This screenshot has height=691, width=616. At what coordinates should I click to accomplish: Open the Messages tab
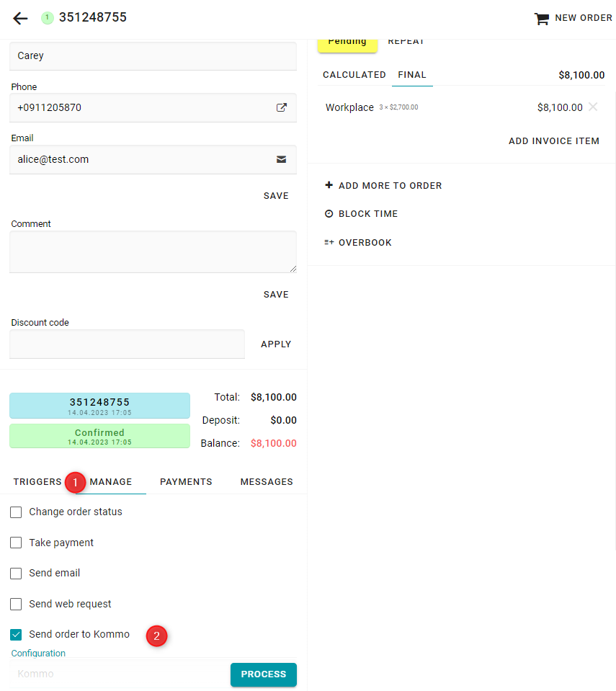coord(267,481)
